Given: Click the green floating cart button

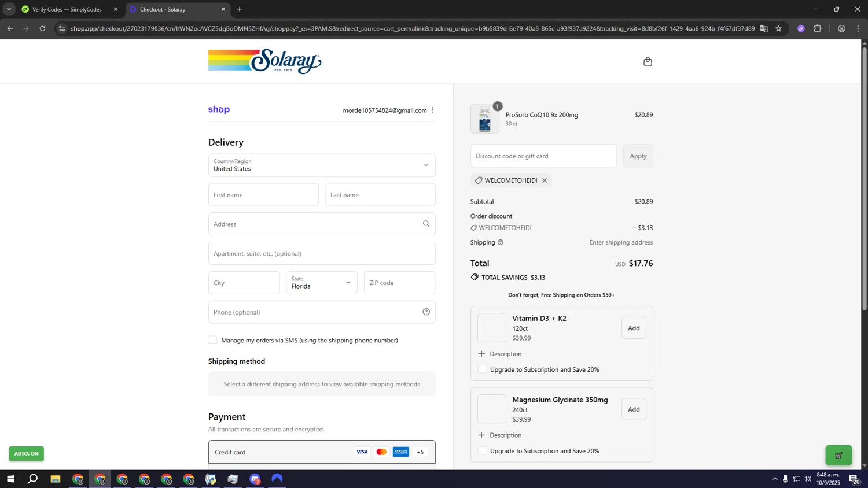Looking at the screenshot, I should (838, 455).
